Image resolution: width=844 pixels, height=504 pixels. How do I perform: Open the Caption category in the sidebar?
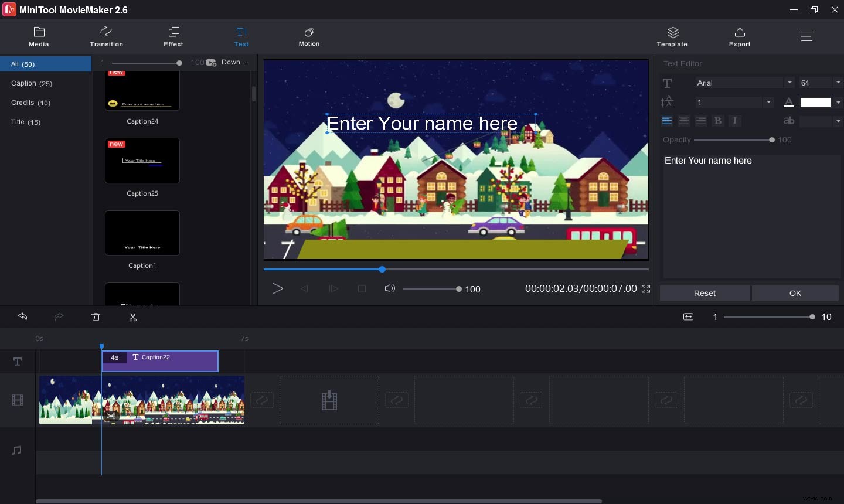coord(32,83)
